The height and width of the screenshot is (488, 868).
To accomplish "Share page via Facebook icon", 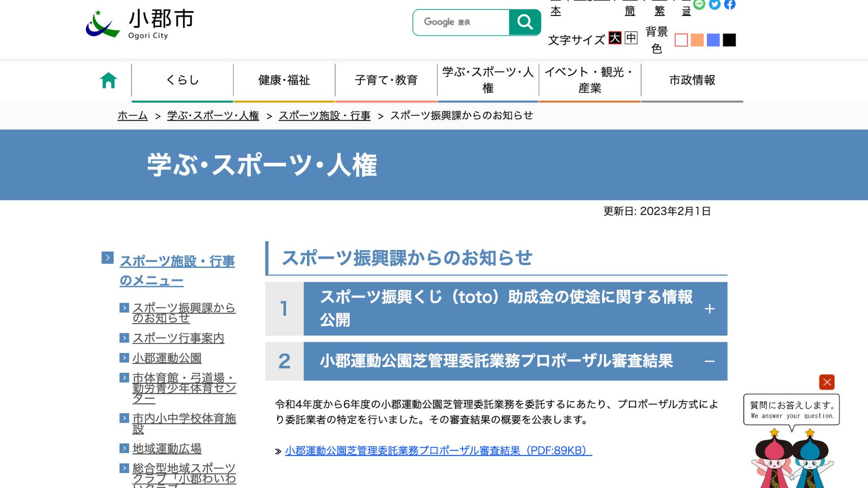I will 730,5.
